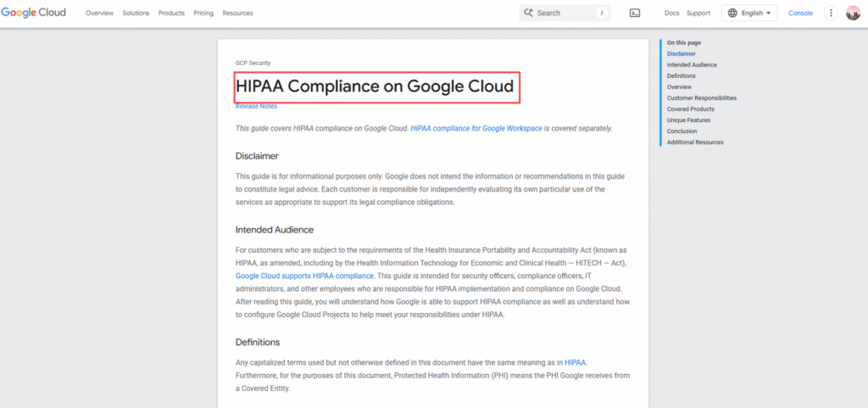This screenshot has width=868, height=408.
Task: Go to the Pricing page
Action: pos(203,14)
